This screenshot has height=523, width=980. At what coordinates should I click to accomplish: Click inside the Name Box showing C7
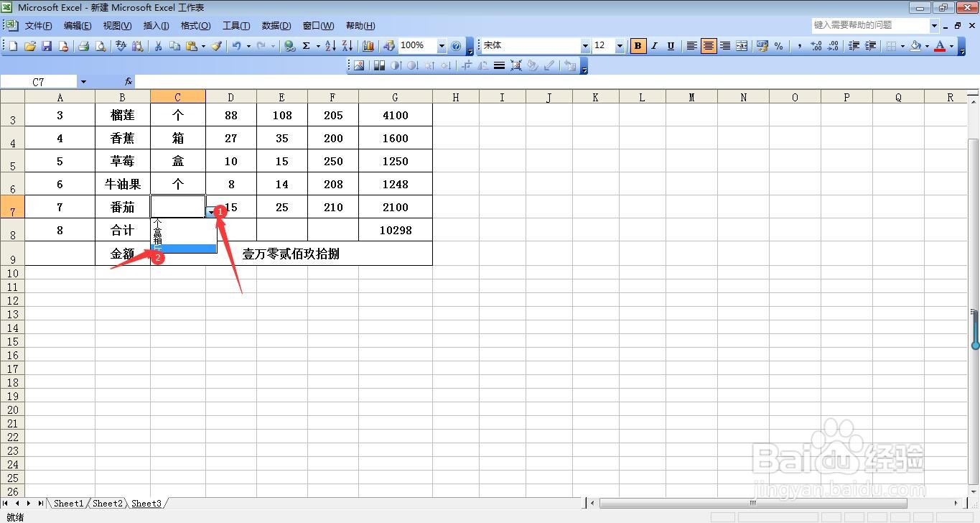coord(39,80)
